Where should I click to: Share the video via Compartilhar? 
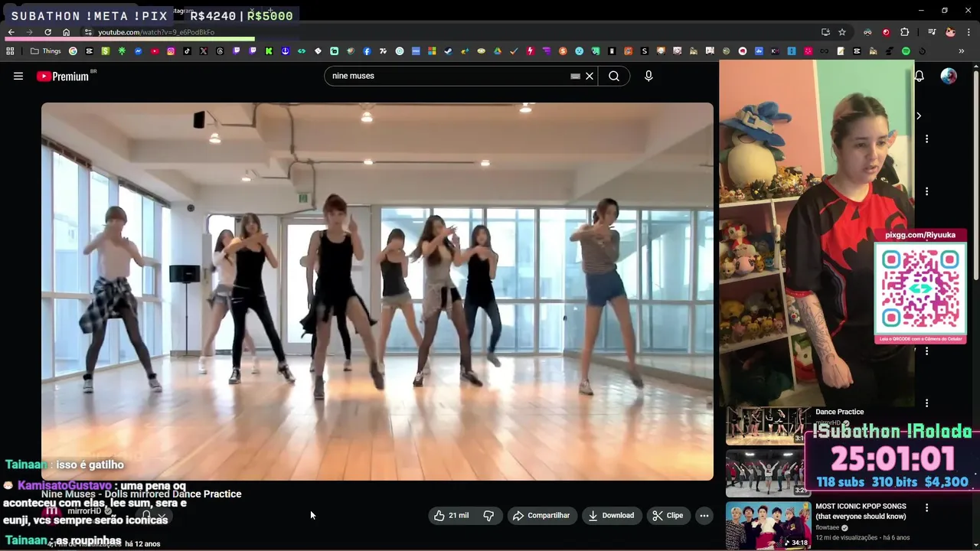point(541,515)
